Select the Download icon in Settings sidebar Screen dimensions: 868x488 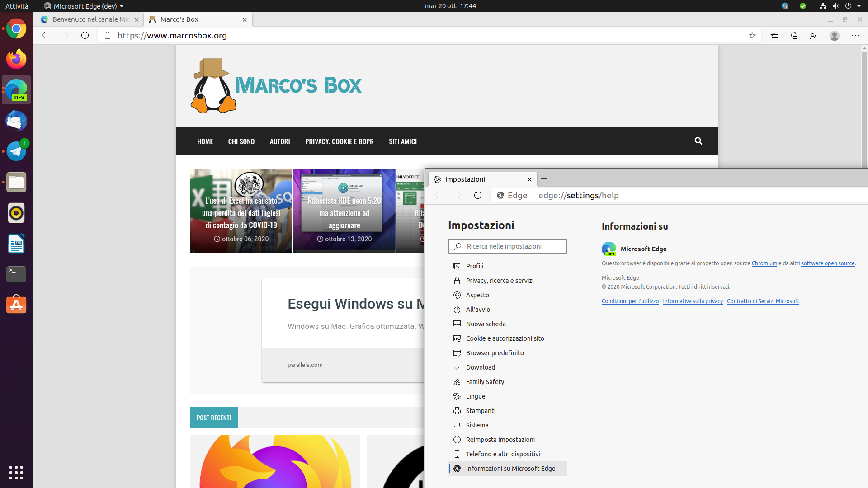pyautogui.click(x=457, y=367)
